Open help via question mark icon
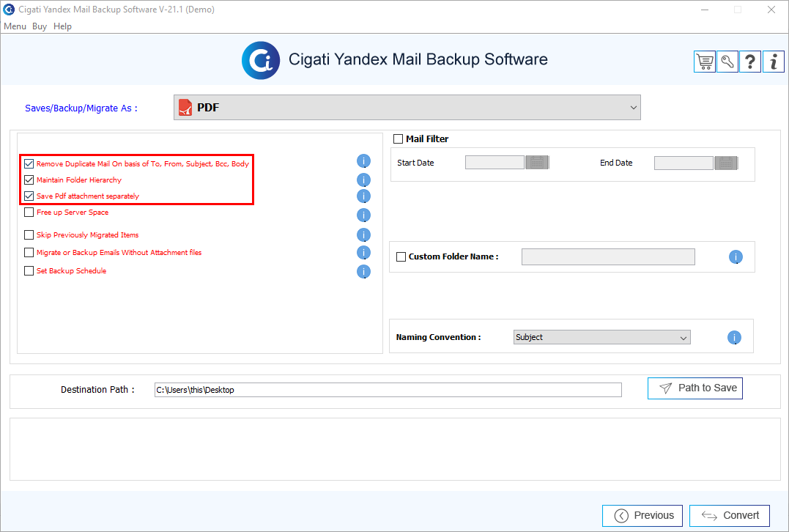Image resolution: width=789 pixels, height=532 pixels. pos(750,62)
